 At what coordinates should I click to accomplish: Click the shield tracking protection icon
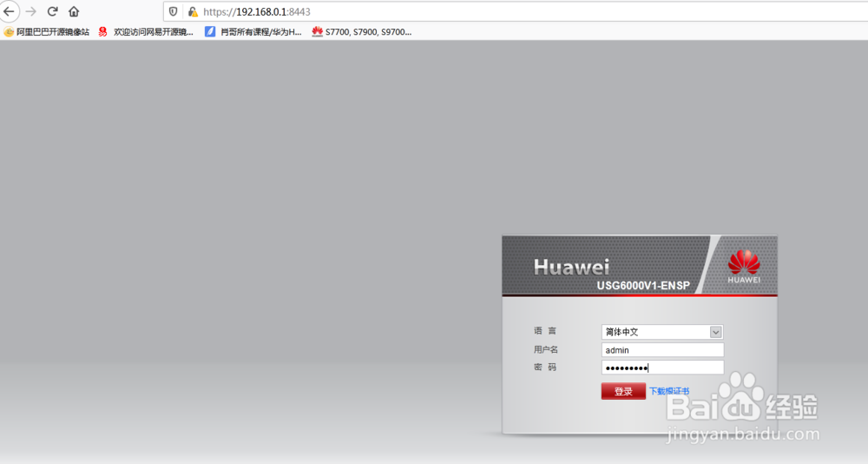(x=174, y=11)
